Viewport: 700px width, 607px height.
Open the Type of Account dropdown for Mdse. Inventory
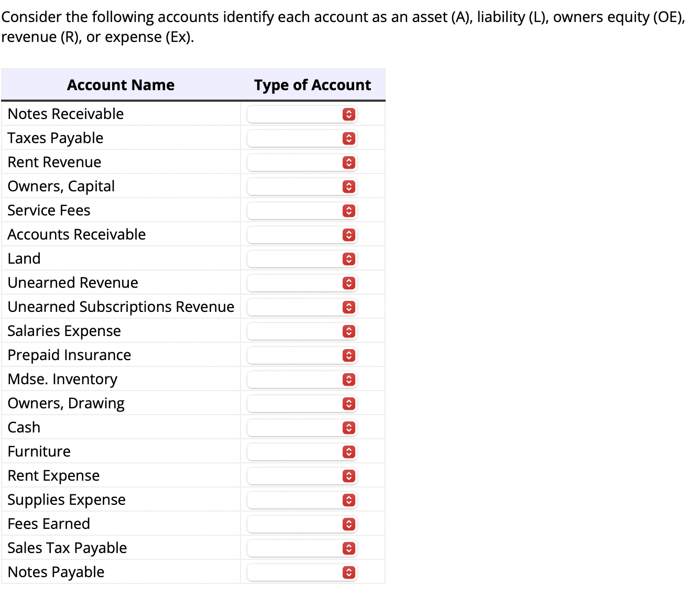pyautogui.click(x=349, y=380)
